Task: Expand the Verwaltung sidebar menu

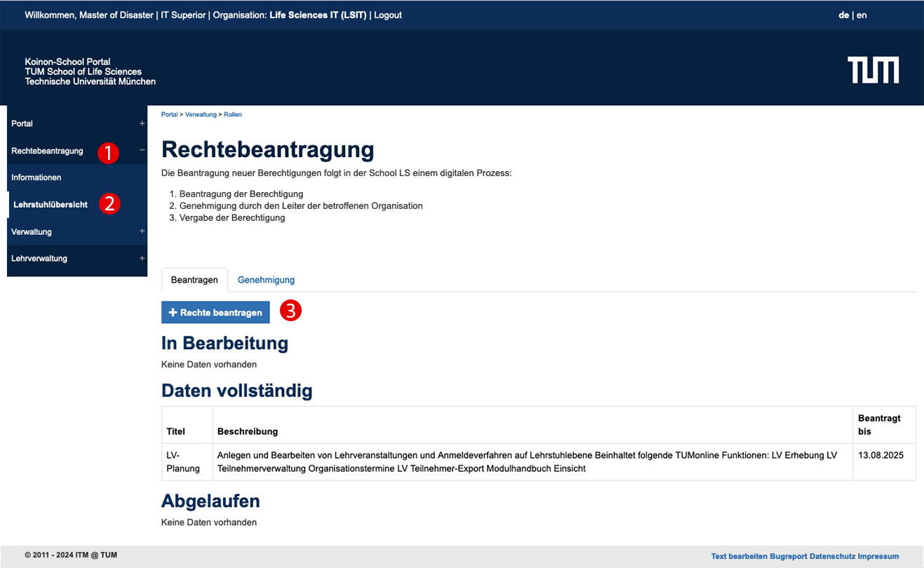Action: click(142, 231)
